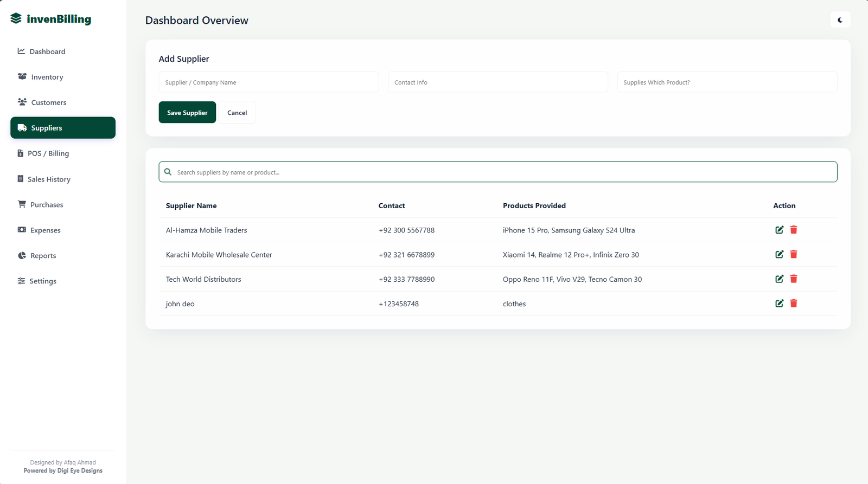Screen dimensions: 868x484
Task: Open the Settings menu item
Action: 43,281
